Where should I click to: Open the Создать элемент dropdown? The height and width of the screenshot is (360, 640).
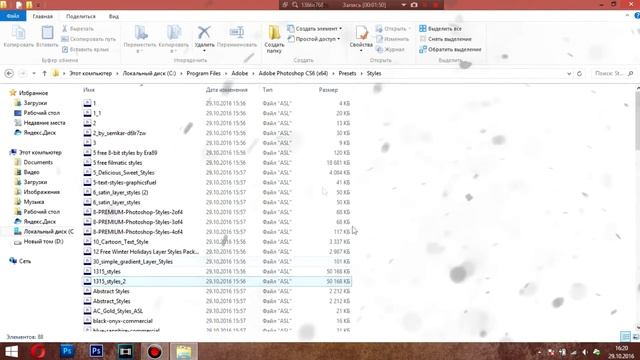(x=315, y=29)
